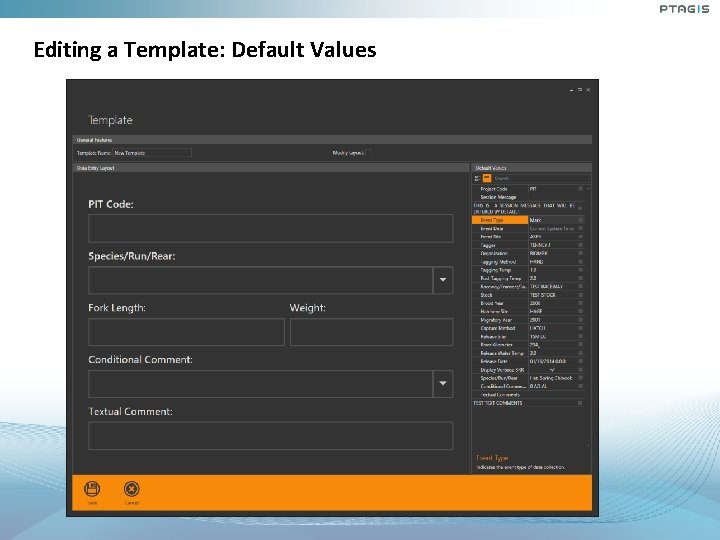This screenshot has width=720, height=540.
Task: Click the orange alphabetical sort icon
Action: coord(487,178)
